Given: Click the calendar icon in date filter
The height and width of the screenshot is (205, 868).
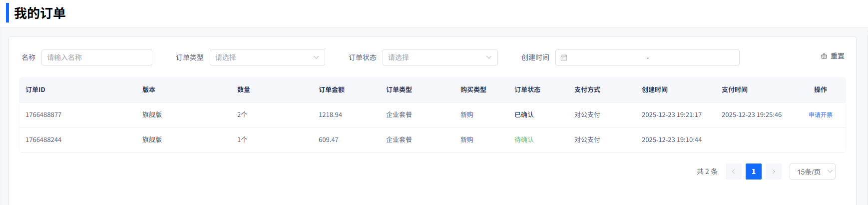Looking at the screenshot, I should click(x=564, y=57).
